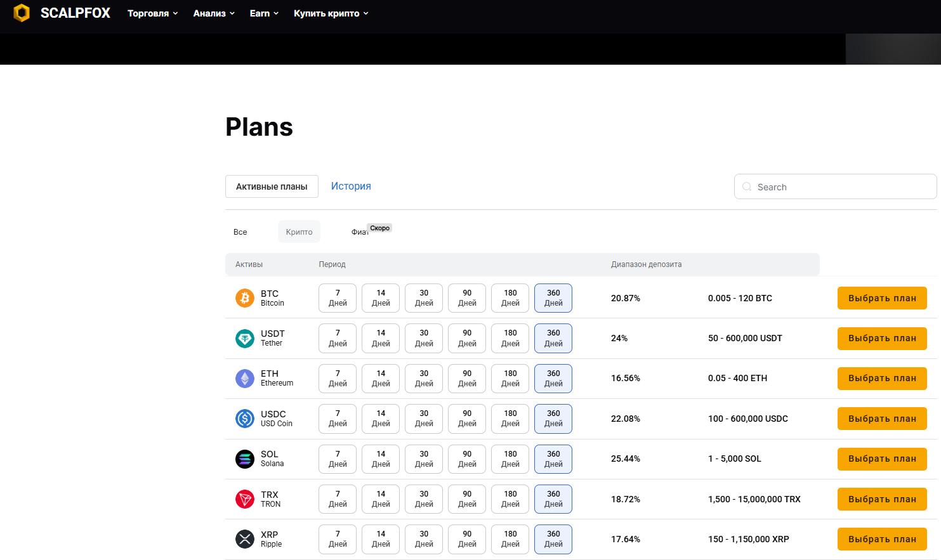Select 180 days period for USDT
The width and height of the screenshot is (941, 560).
click(510, 338)
